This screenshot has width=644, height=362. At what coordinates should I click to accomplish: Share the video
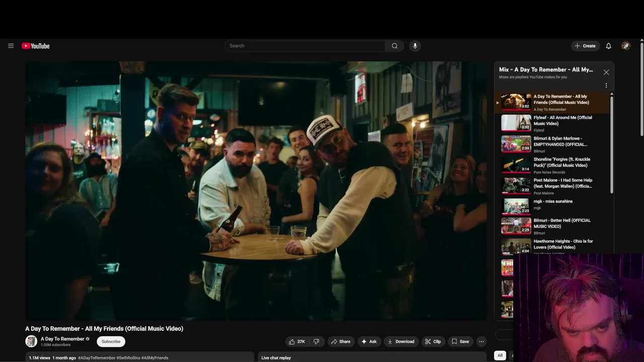pos(341,341)
